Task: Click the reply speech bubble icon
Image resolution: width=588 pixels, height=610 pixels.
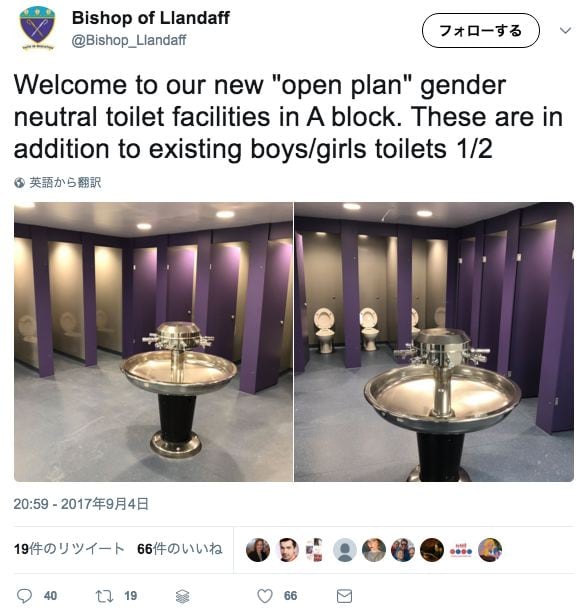Action: point(25,596)
